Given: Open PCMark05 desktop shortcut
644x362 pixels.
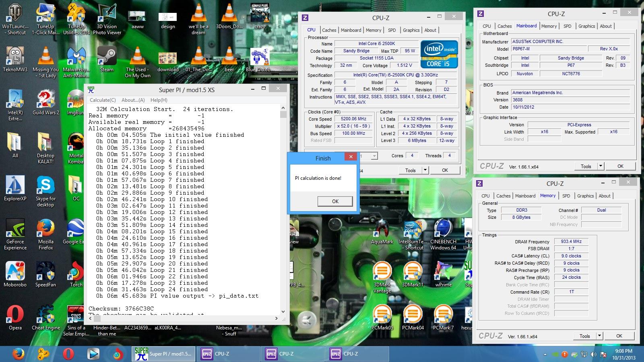Looking at the screenshot, I should coord(382,318).
